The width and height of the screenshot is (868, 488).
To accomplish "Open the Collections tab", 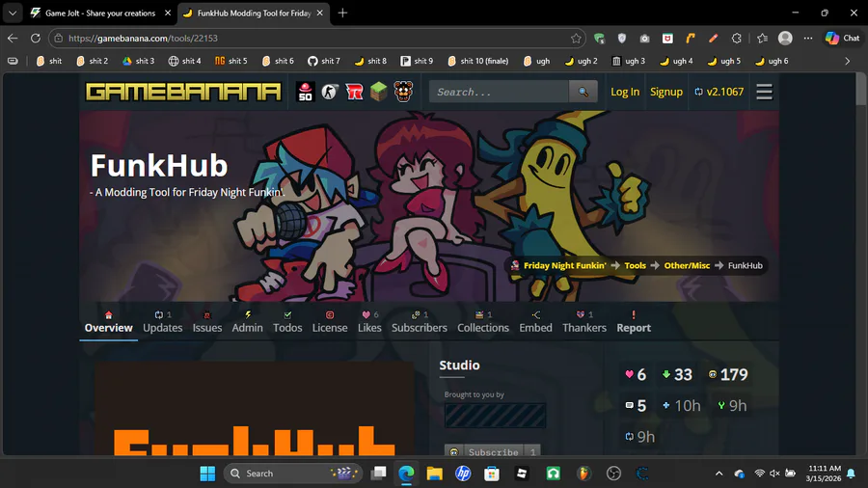I will (483, 322).
